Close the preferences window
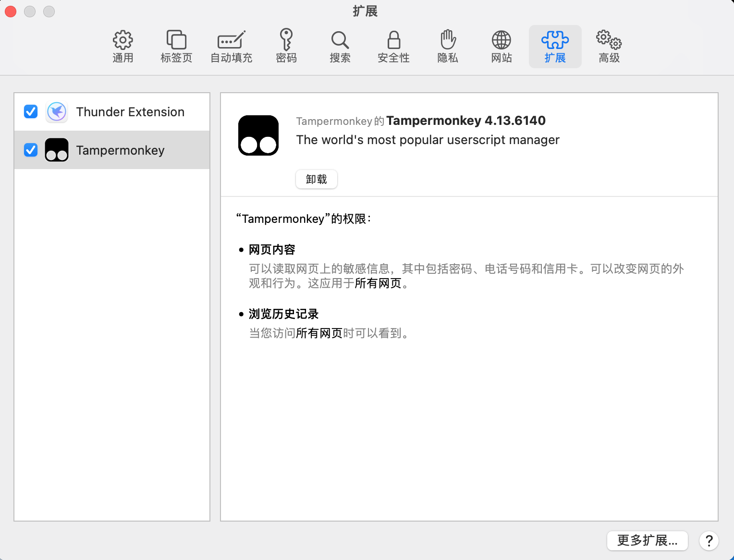 coord(11,12)
